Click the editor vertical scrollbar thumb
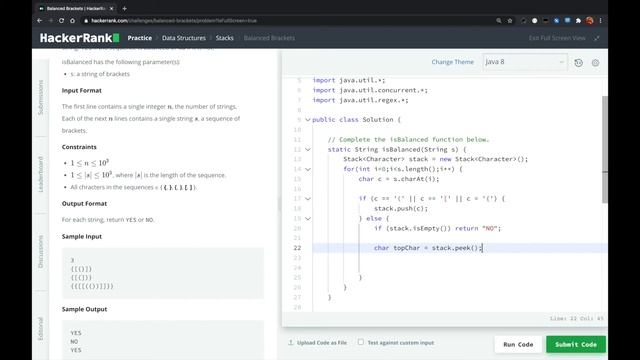This screenshot has height=360, width=640. [605, 149]
